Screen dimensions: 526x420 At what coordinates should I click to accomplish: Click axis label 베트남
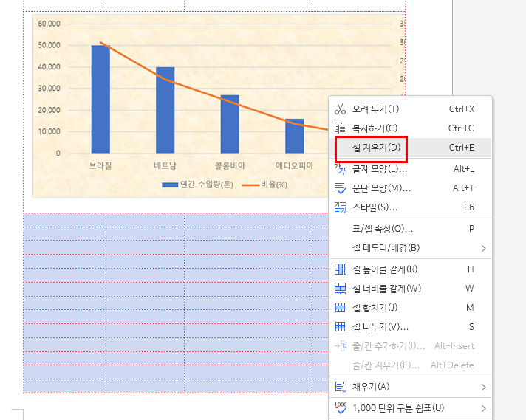(165, 165)
